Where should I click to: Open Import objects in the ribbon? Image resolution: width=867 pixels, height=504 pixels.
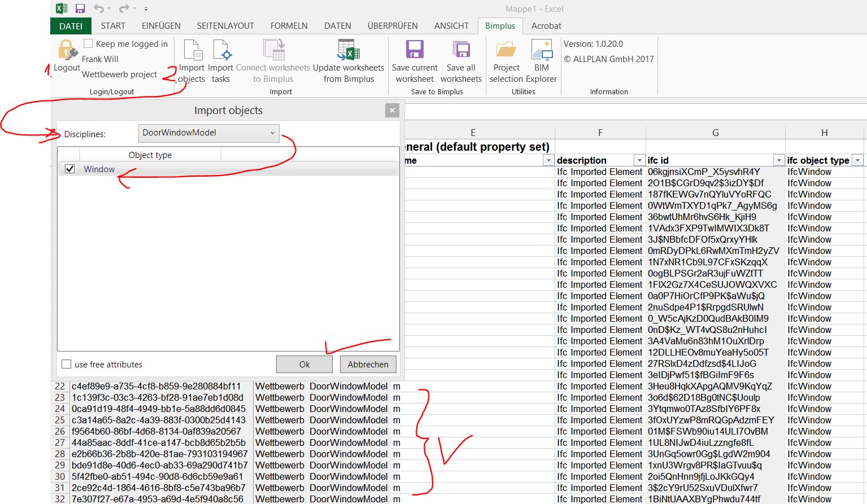click(192, 51)
